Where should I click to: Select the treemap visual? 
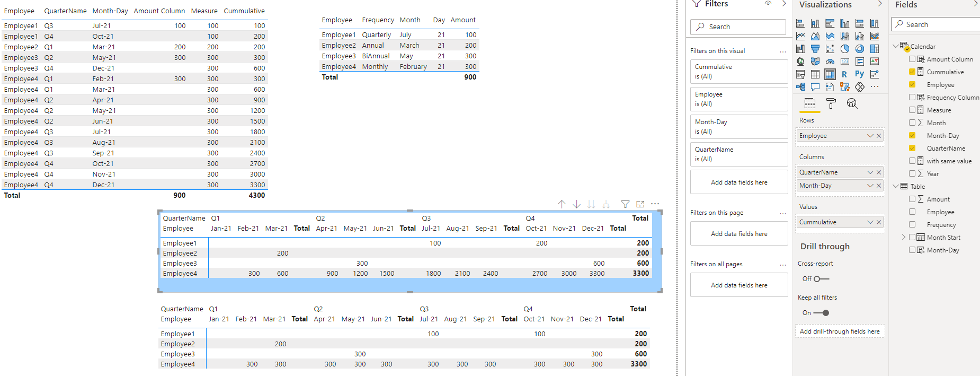click(875, 49)
